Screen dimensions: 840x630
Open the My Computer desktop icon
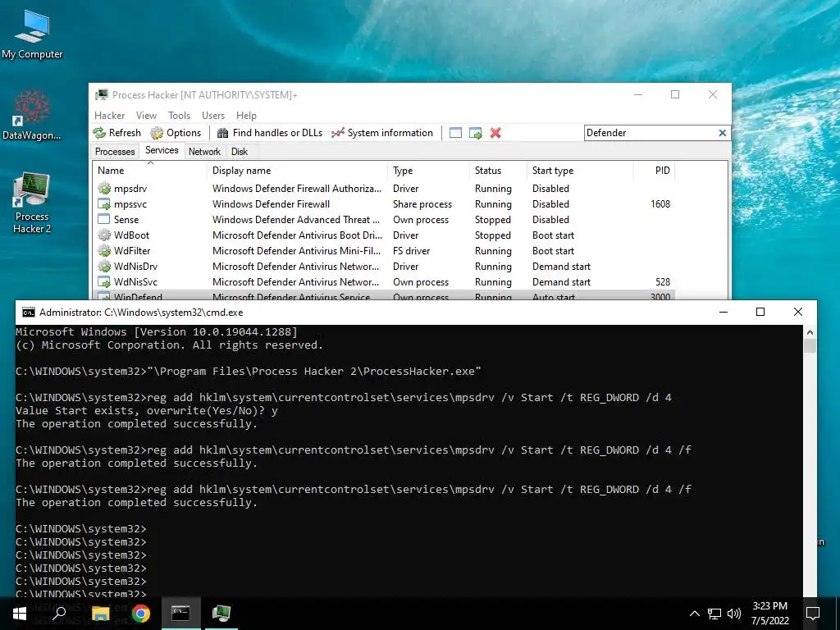(32, 34)
